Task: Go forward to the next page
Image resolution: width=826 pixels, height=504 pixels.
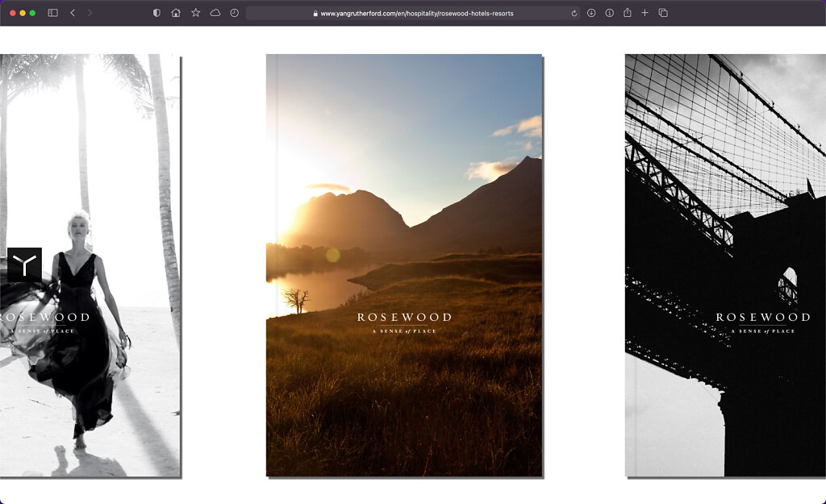Action: tap(90, 13)
